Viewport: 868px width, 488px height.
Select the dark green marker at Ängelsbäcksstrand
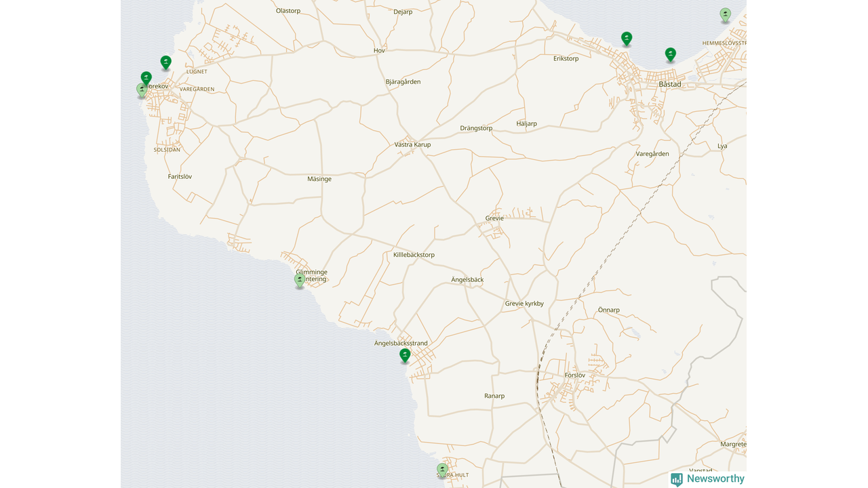(405, 356)
